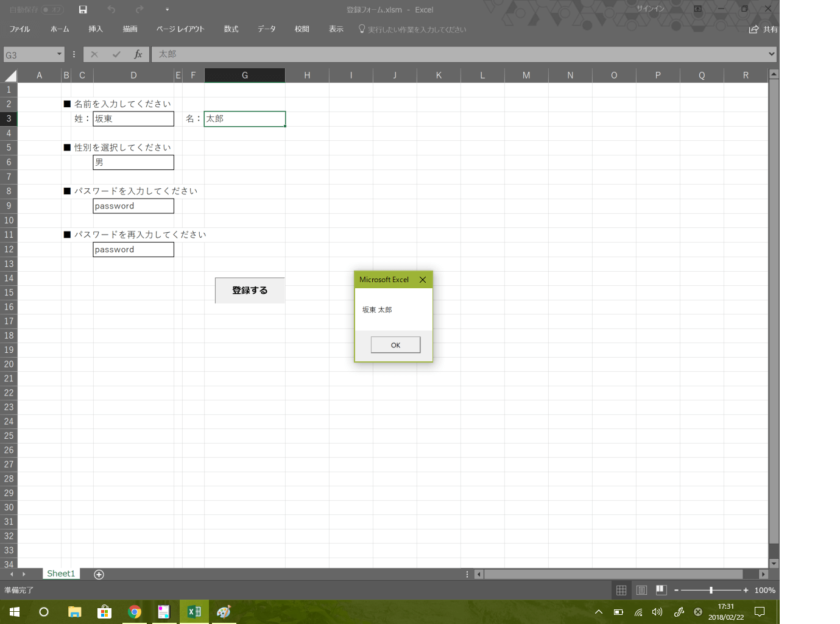Switch to the 数式 ribbon tab
The image size is (840, 624).
pyautogui.click(x=231, y=29)
